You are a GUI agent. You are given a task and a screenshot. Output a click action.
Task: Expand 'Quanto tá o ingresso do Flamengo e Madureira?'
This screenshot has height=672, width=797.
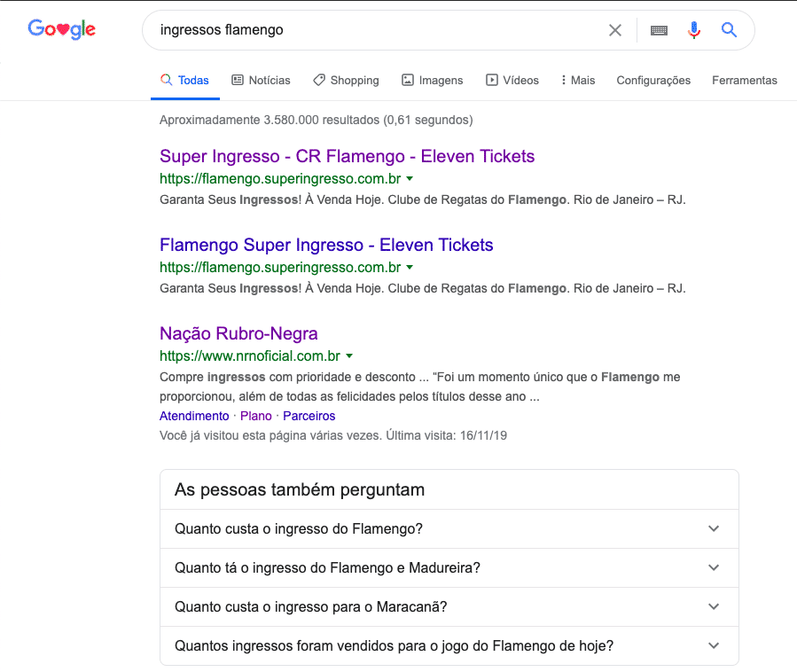tap(449, 567)
